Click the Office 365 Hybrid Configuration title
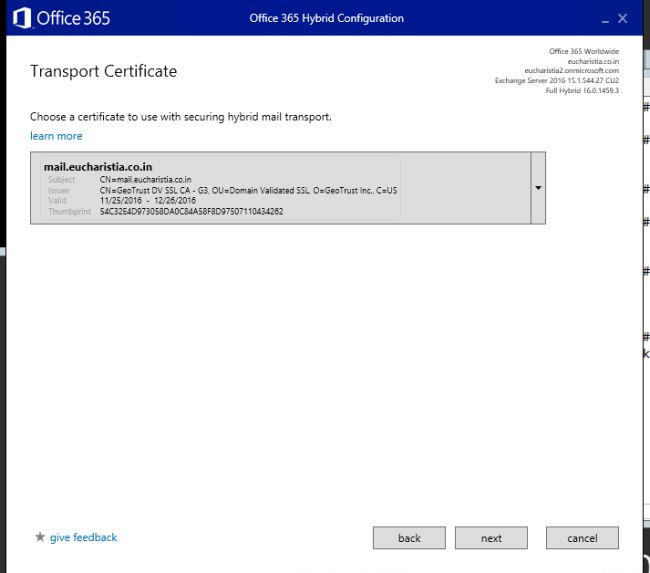The height and width of the screenshot is (573, 650). [x=326, y=18]
